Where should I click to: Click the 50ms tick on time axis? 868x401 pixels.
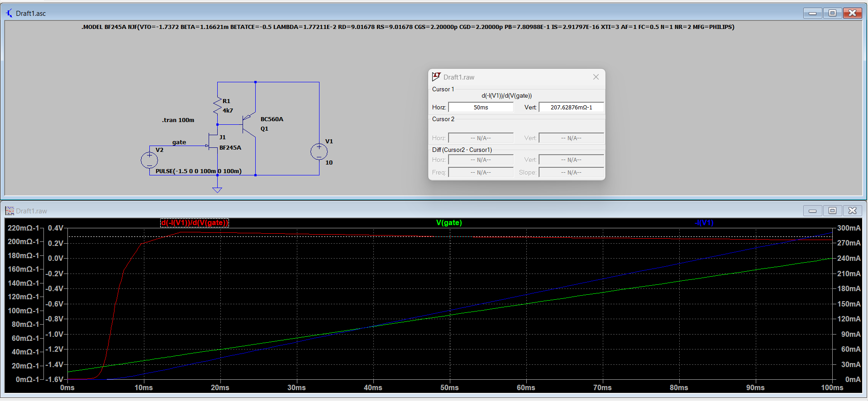click(449, 387)
